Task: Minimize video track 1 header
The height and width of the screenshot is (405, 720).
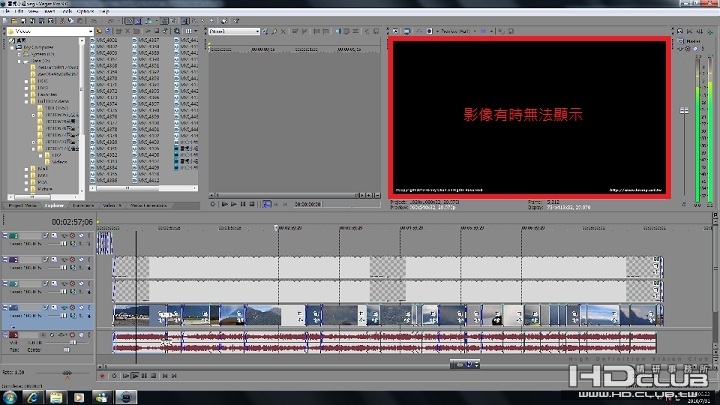Action: pos(5,236)
